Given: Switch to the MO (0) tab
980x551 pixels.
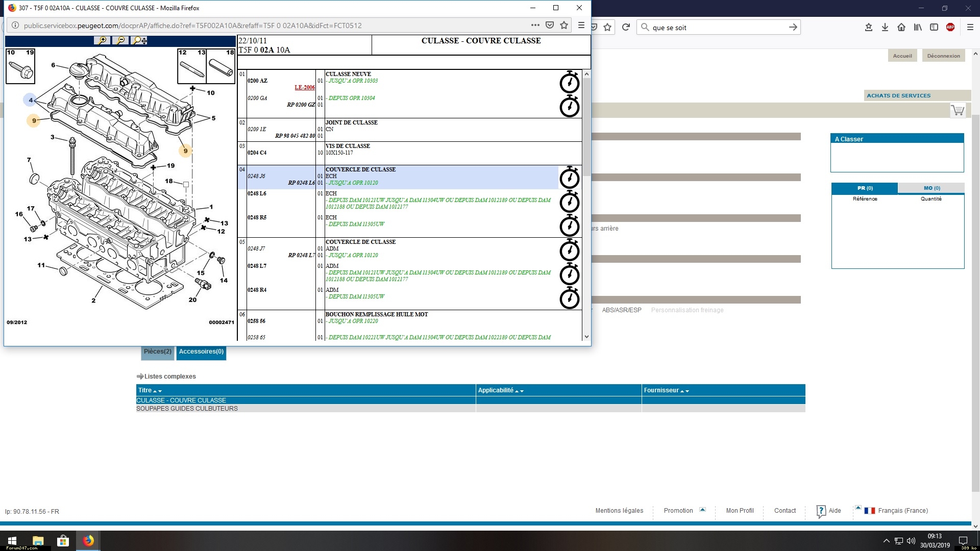Looking at the screenshot, I should tap(932, 188).
